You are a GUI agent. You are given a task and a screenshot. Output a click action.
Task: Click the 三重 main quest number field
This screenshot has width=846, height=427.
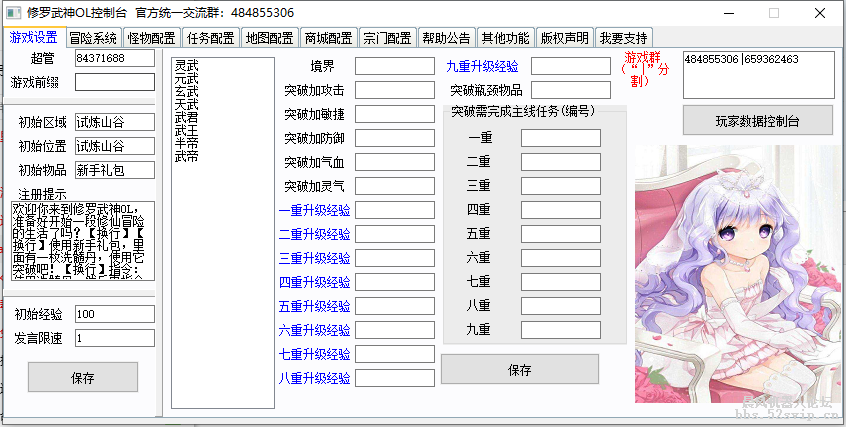click(x=561, y=186)
